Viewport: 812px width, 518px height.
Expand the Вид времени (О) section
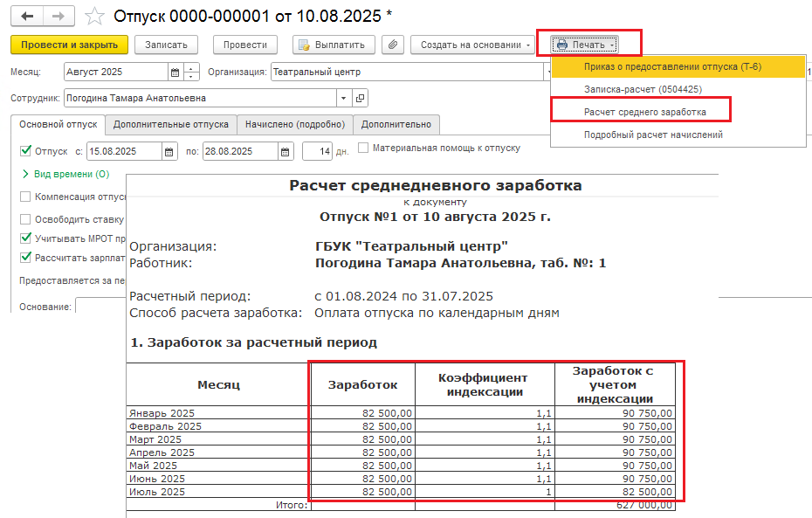[65, 174]
